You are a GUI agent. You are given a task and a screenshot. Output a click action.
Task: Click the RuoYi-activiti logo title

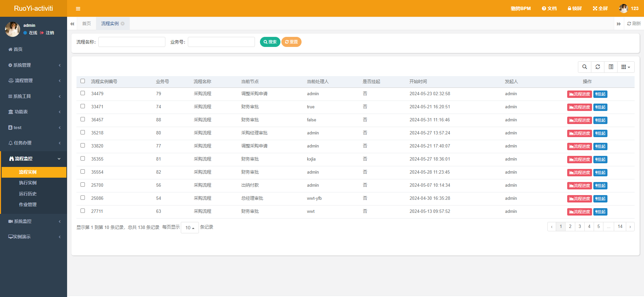coord(34,8)
